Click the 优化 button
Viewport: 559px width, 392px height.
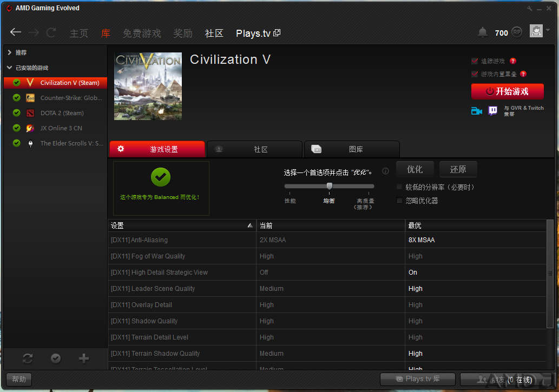pos(415,169)
